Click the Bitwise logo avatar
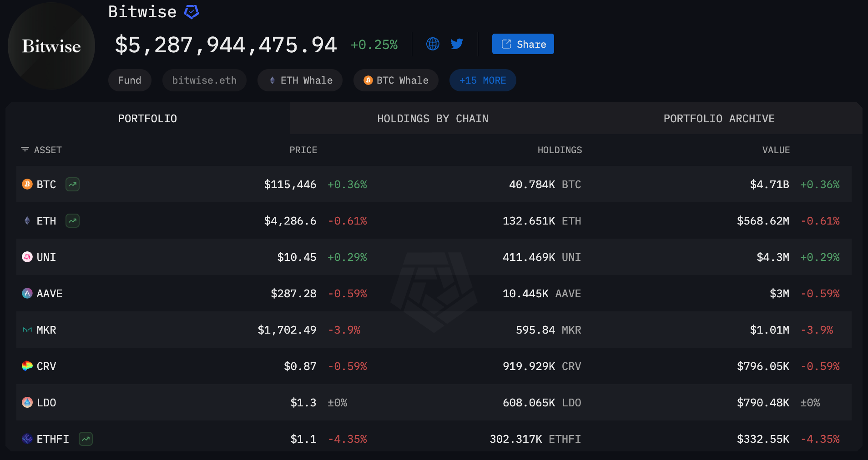 [51, 46]
